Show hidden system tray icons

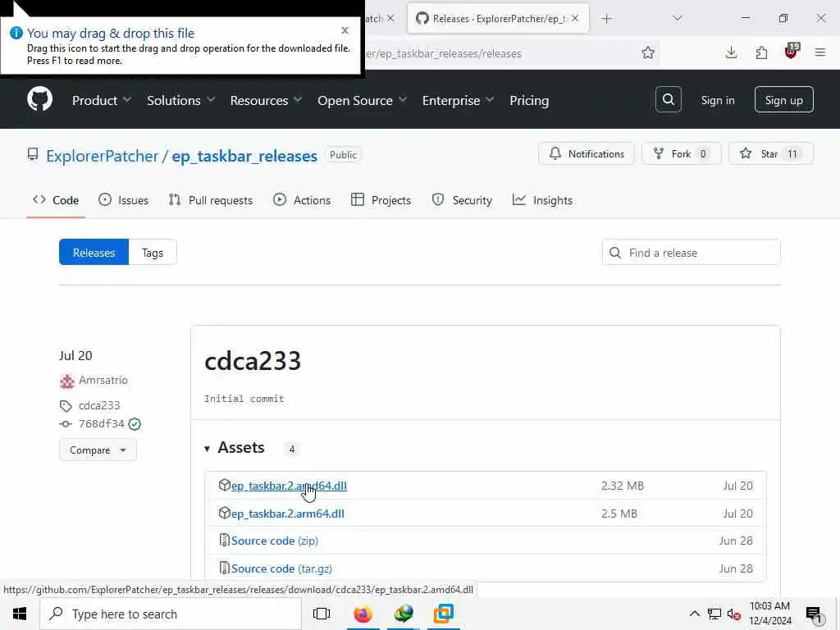coord(694,614)
